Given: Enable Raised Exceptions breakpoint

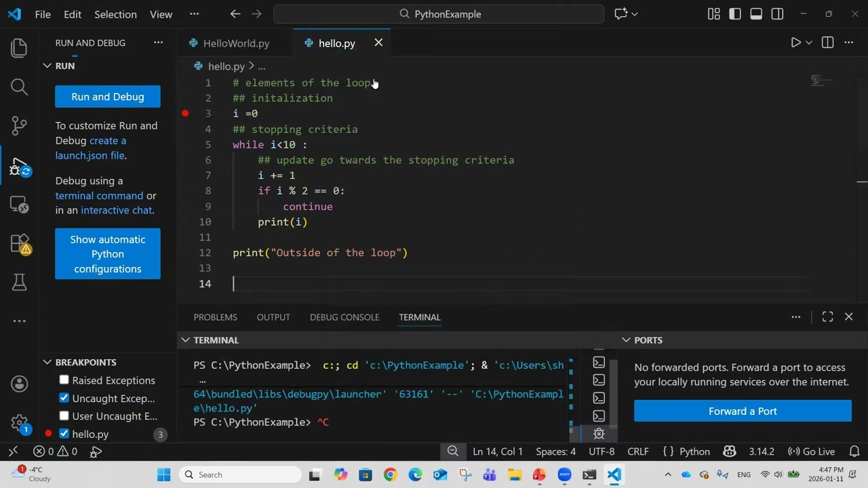Looking at the screenshot, I should (x=64, y=380).
